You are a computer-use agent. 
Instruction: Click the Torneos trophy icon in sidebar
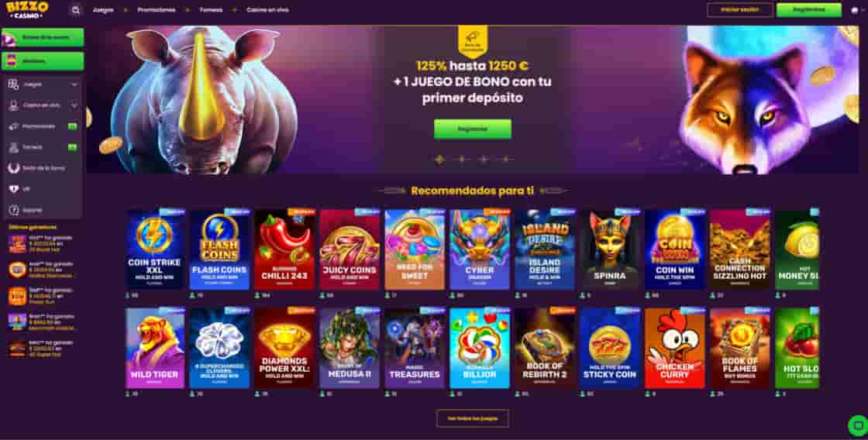click(14, 147)
